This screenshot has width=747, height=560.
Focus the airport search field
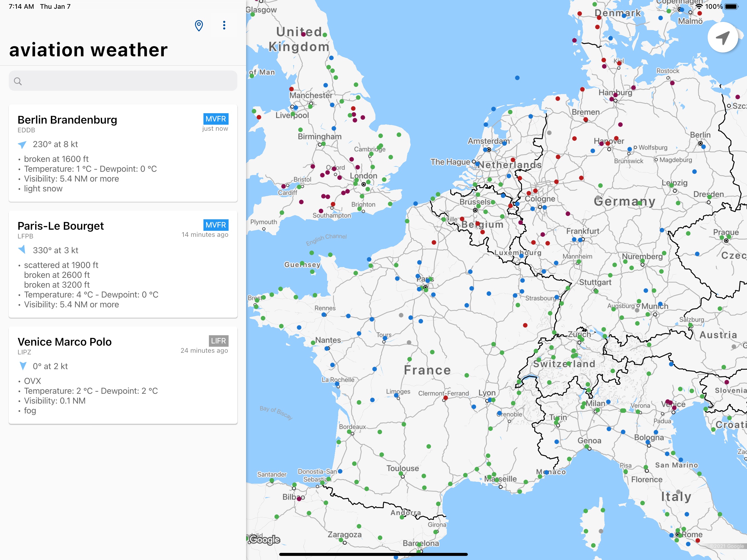(123, 81)
